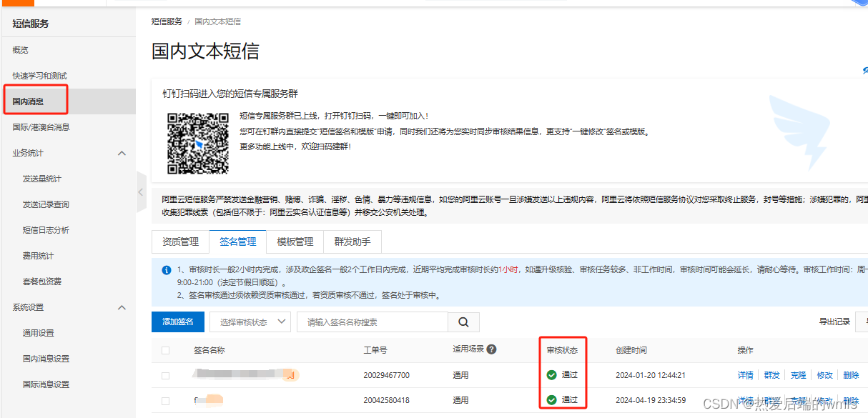
Task: Click the 短信服务 sidebar title
Action: coord(31,24)
